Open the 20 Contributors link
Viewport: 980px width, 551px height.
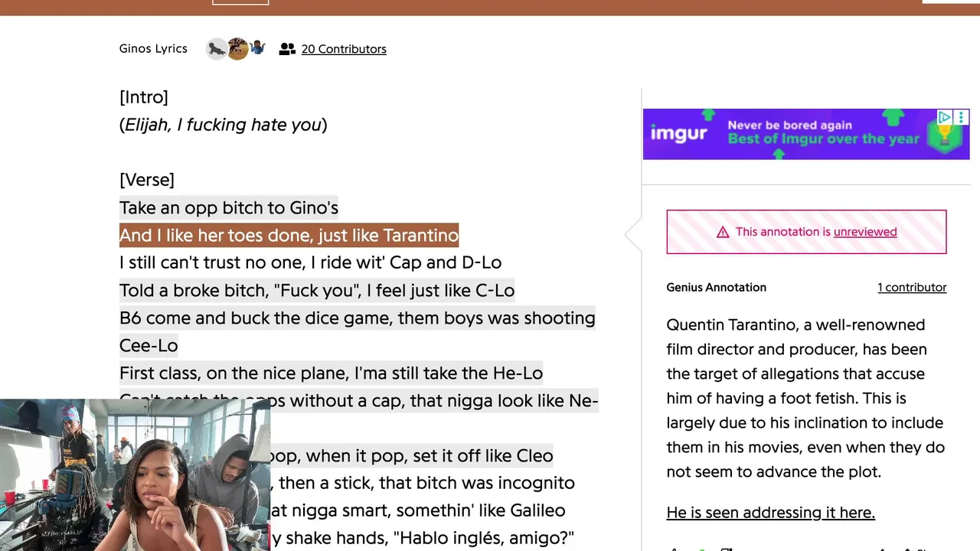coord(344,49)
